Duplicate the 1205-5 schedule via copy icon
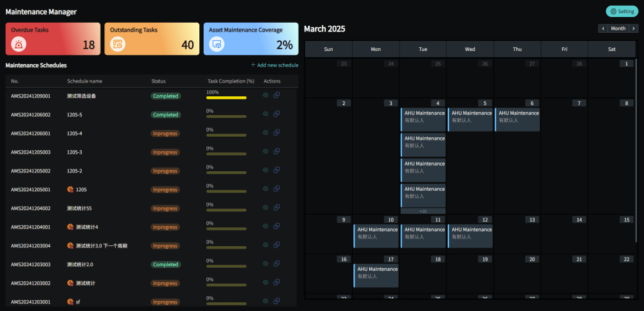Screen dimensions: 644x311 (277, 115)
